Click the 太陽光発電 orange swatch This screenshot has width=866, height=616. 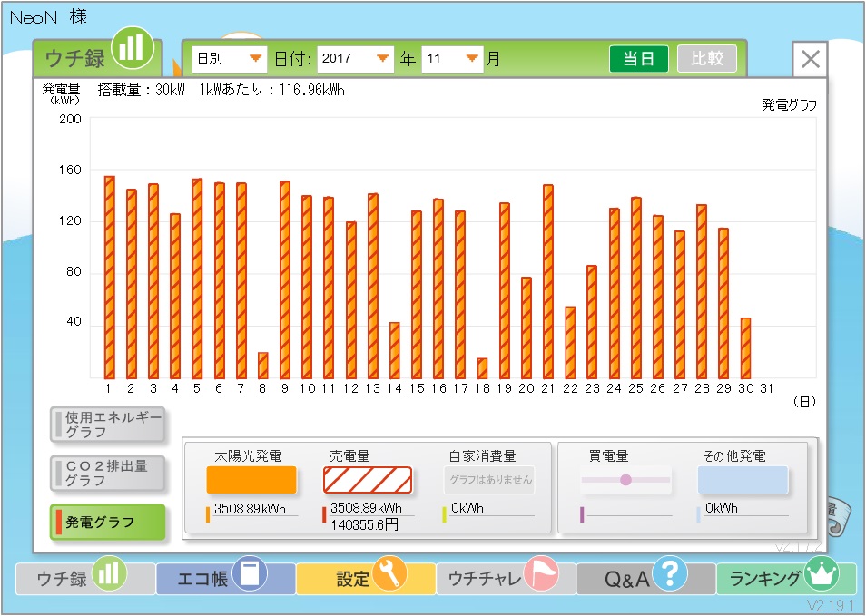(251, 480)
